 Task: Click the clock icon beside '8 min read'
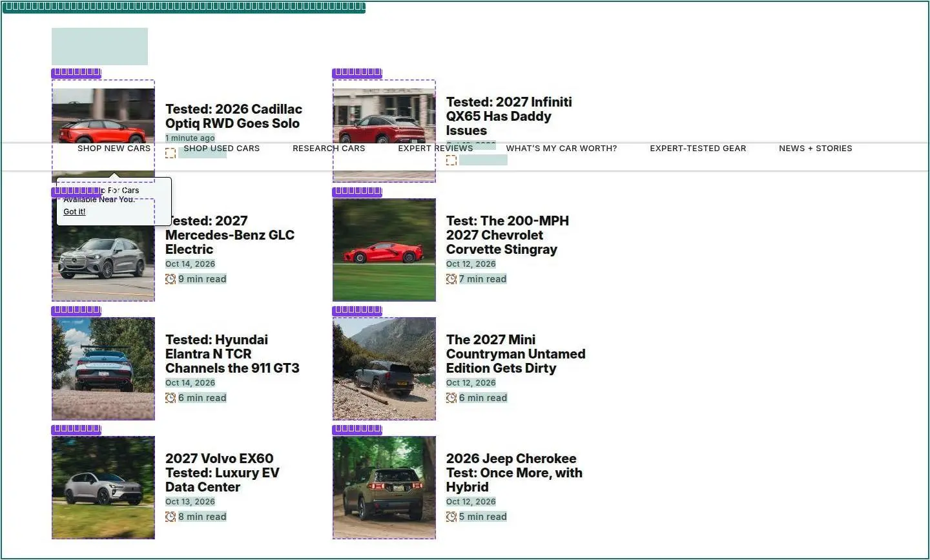(x=170, y=517)
